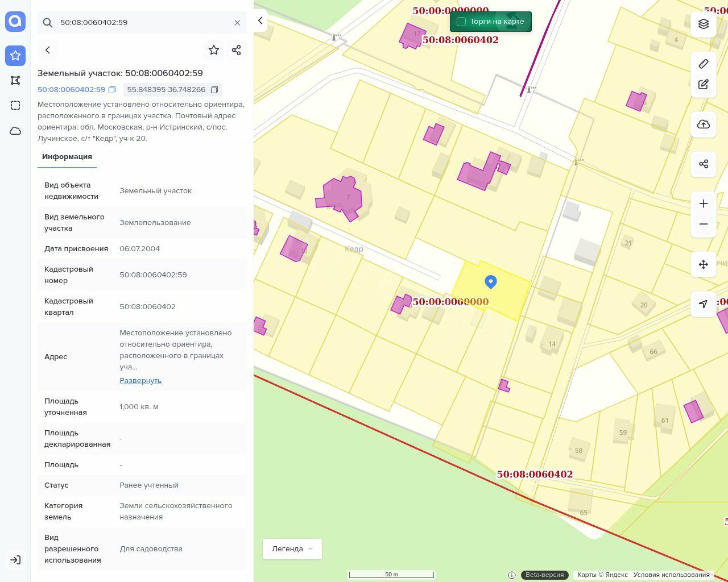Zoom out on the map

704,224
